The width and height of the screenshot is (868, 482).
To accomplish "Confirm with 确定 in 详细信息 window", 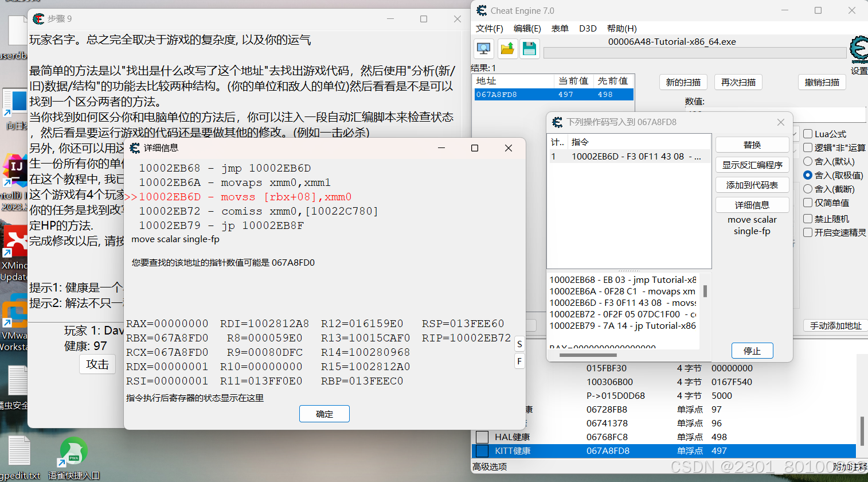I will click(x=324, y=414).
